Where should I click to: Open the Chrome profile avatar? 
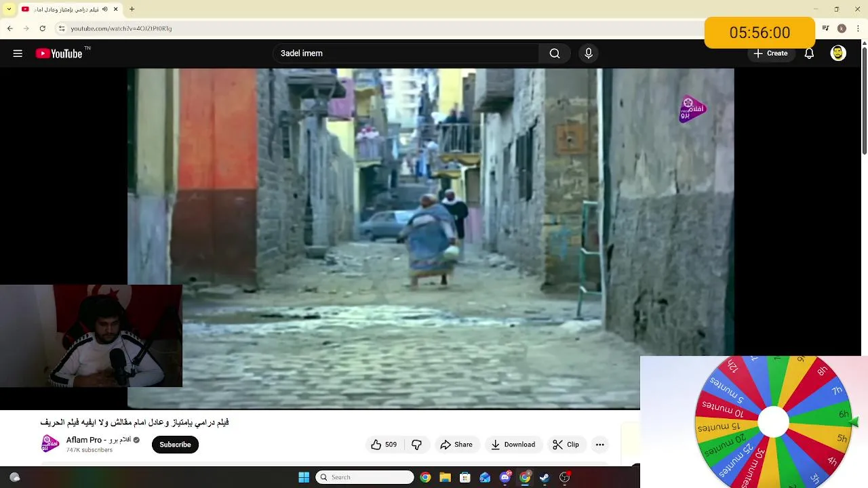(842, 28)
